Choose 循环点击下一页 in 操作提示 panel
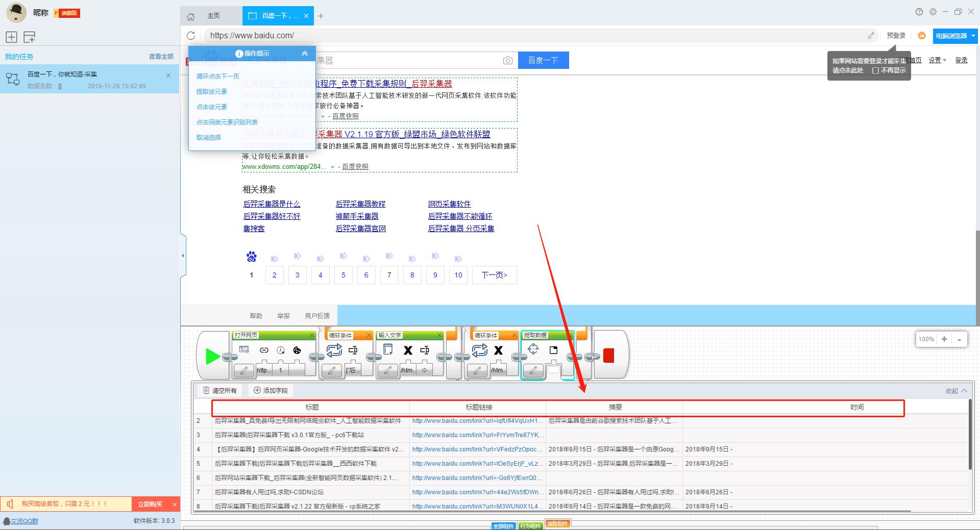The height and width of the screenshot is (530, 980). tap(218, 76)
